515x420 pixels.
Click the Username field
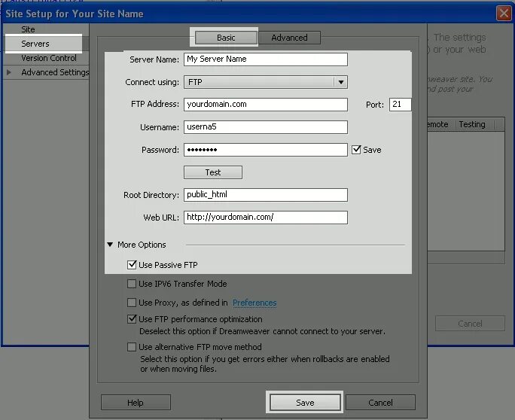click(x=265, y=127)
